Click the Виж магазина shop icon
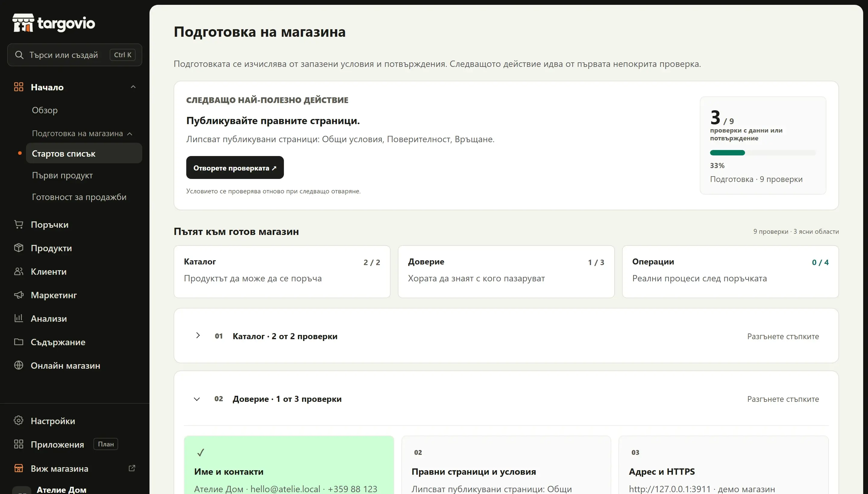The height and width of the screenshot is (494, 868). (19, 468)
